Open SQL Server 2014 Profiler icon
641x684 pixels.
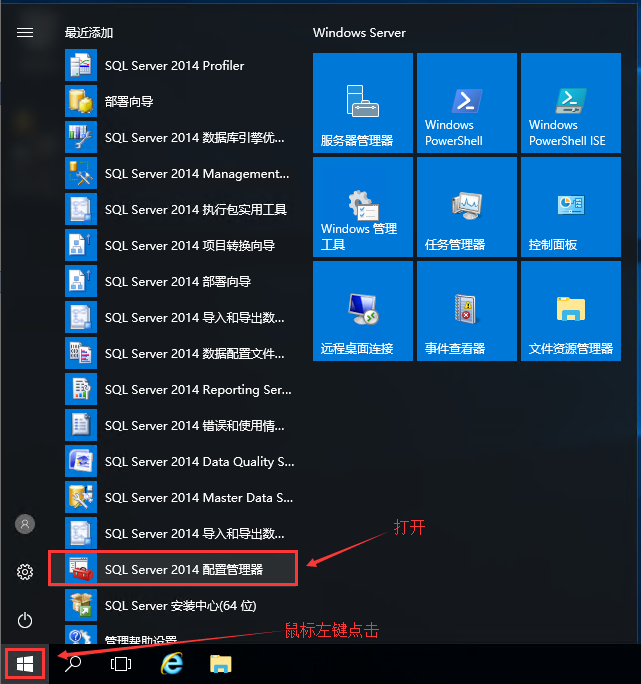[x=81, y=65]
